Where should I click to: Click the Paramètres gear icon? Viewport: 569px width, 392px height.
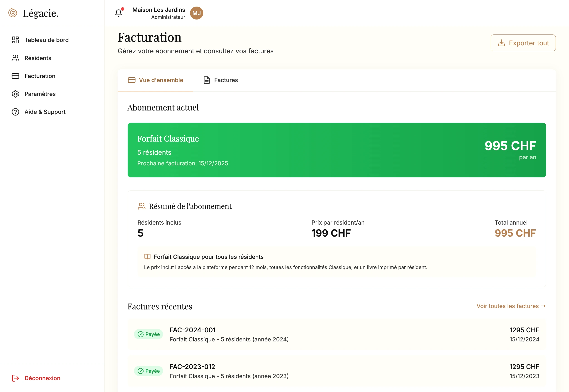pos(15,94)
